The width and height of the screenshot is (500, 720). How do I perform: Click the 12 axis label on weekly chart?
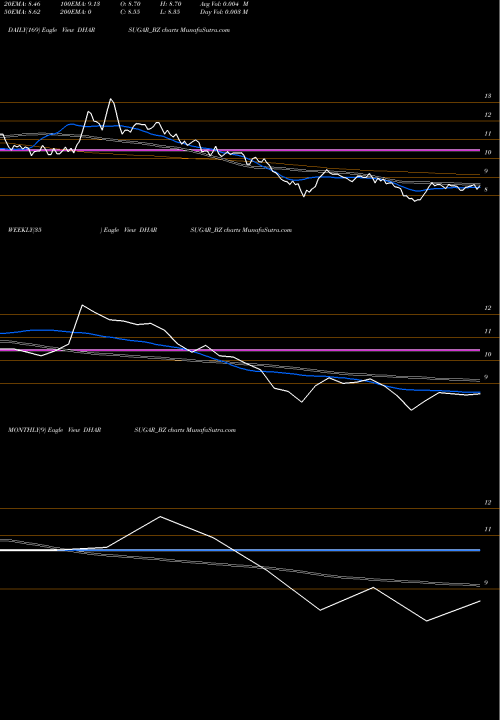point(488,308)
